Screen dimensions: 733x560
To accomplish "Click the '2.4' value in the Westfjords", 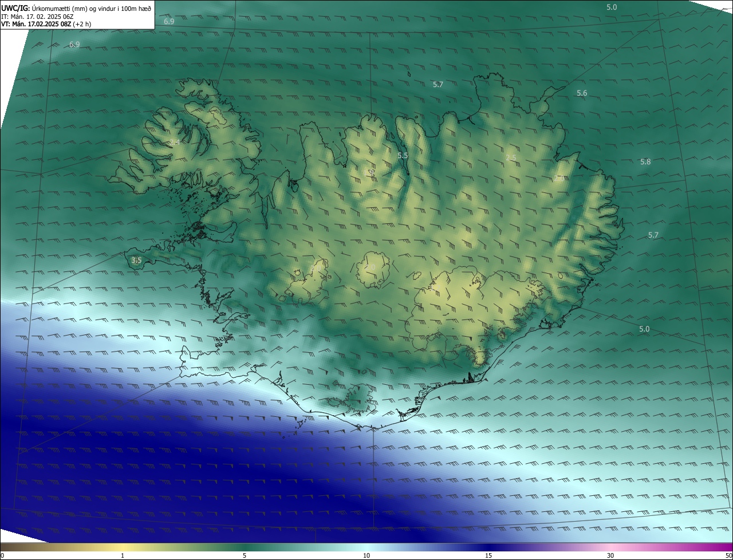I will (174, 142).
